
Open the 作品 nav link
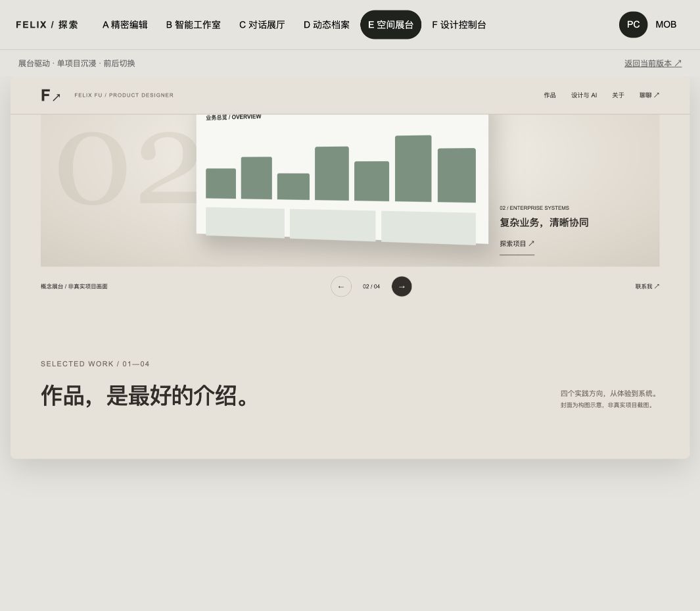[x=549, y=95]
